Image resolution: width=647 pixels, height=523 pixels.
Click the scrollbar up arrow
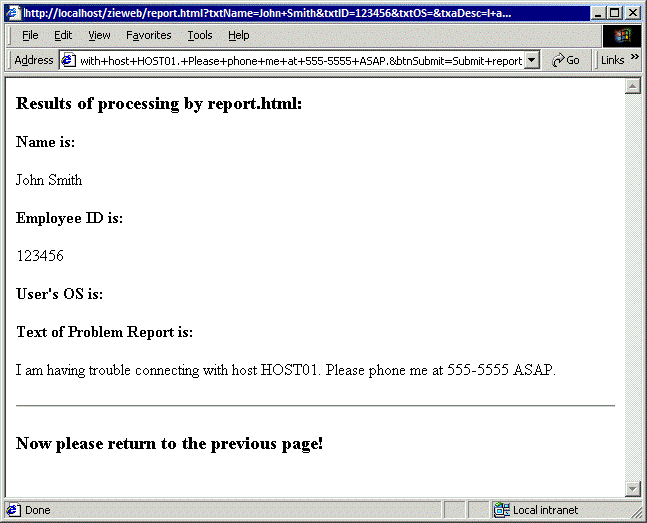[633, 86]
